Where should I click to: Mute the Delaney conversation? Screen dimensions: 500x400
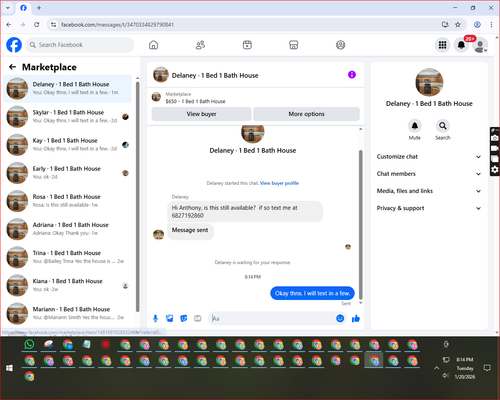[x=415, y=126]
